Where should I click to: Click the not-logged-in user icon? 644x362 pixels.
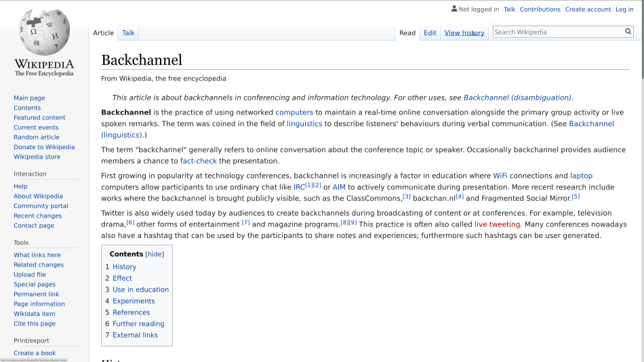pos(454,9)
